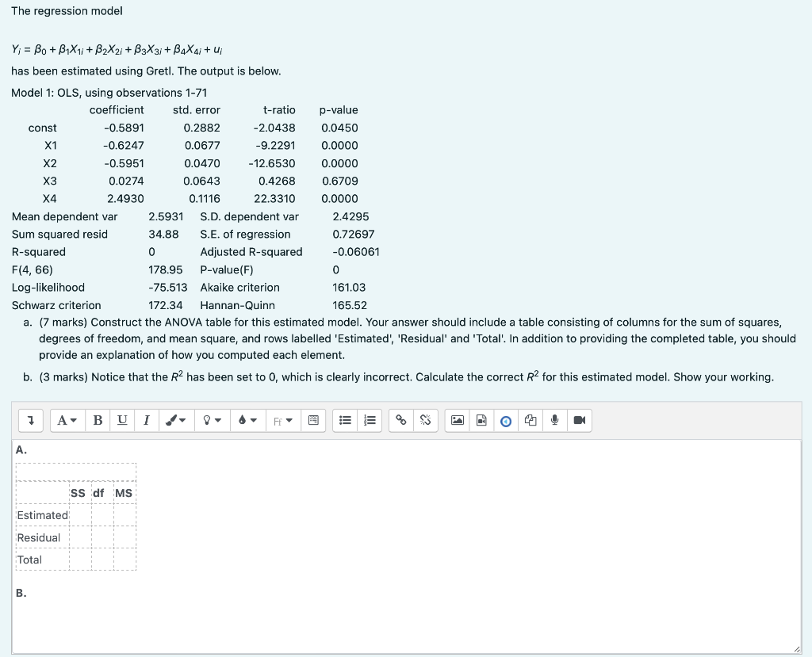
Task: Collapse the editor toolbar with the arrow button
Action: point(30,421)
